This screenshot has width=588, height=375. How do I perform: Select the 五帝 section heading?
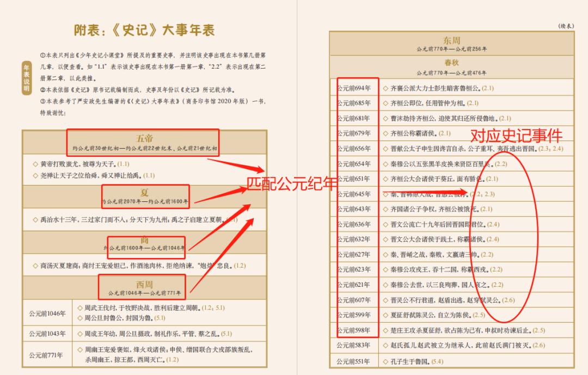(x=144, y=138)
